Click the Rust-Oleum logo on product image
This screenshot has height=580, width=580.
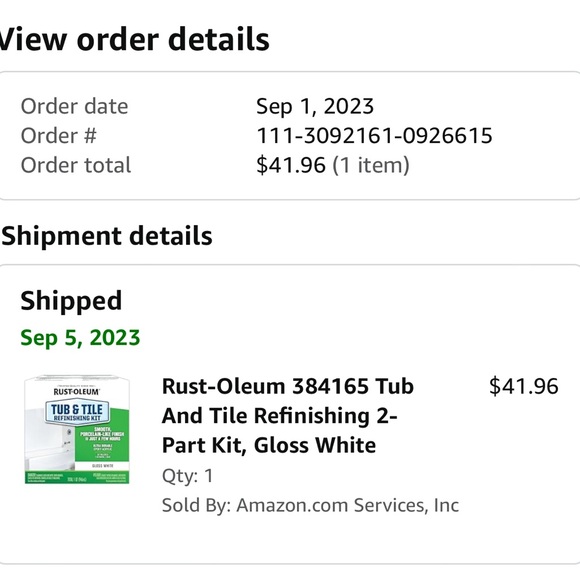tap(77, 391)
